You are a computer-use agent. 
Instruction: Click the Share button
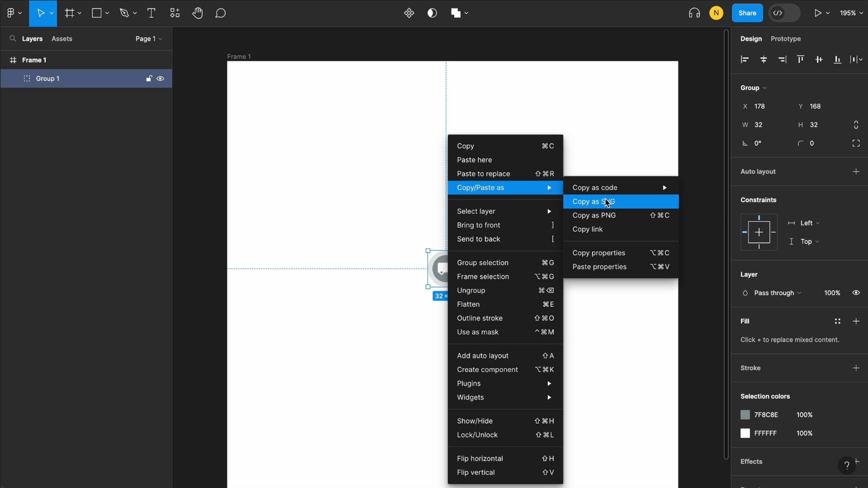click(747, 13)
